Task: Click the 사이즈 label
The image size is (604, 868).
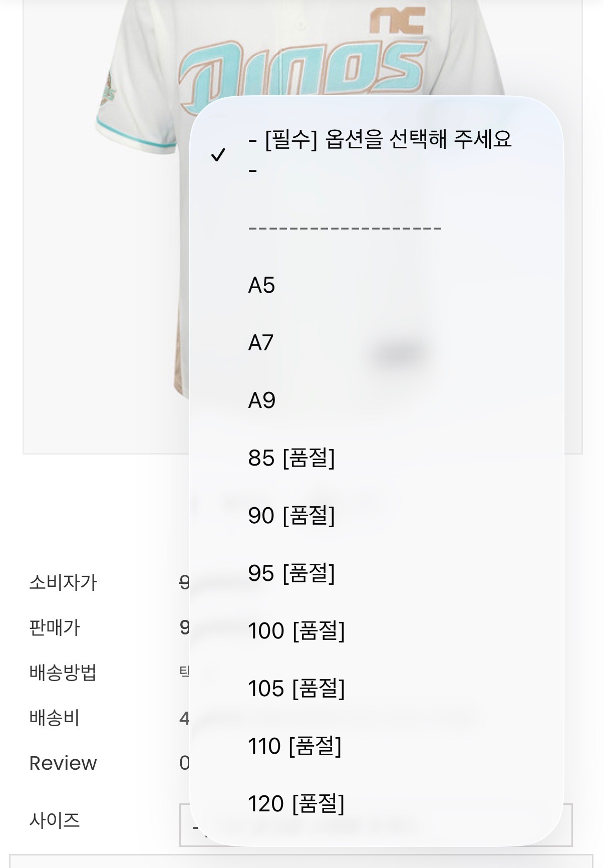Action: pyautogui.click(x=55, y=820)
